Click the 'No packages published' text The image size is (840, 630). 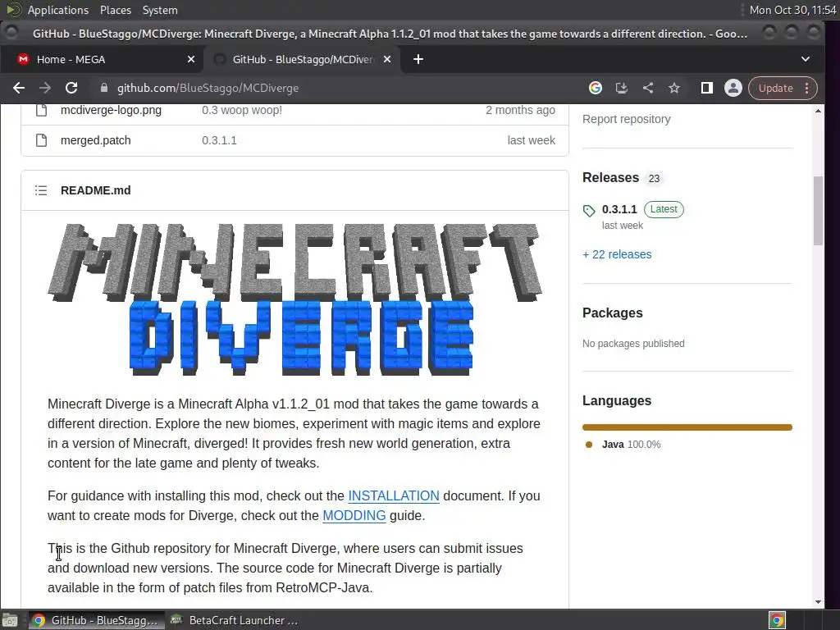pyautogui.click(x=633, y=344)
